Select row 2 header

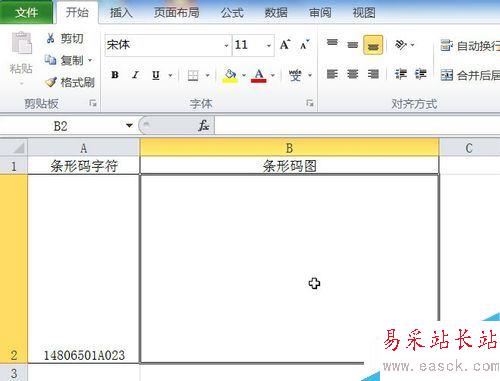[13, 269]
